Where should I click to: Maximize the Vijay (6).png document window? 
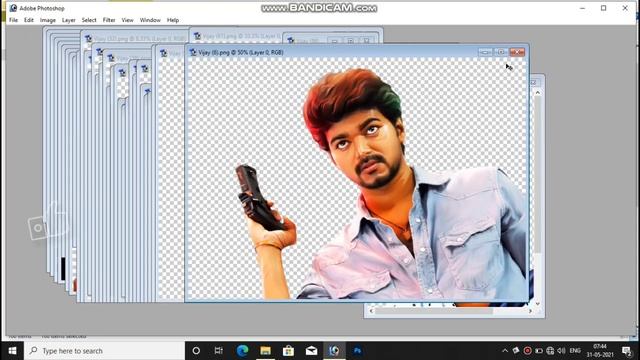[x=501, y=52]
